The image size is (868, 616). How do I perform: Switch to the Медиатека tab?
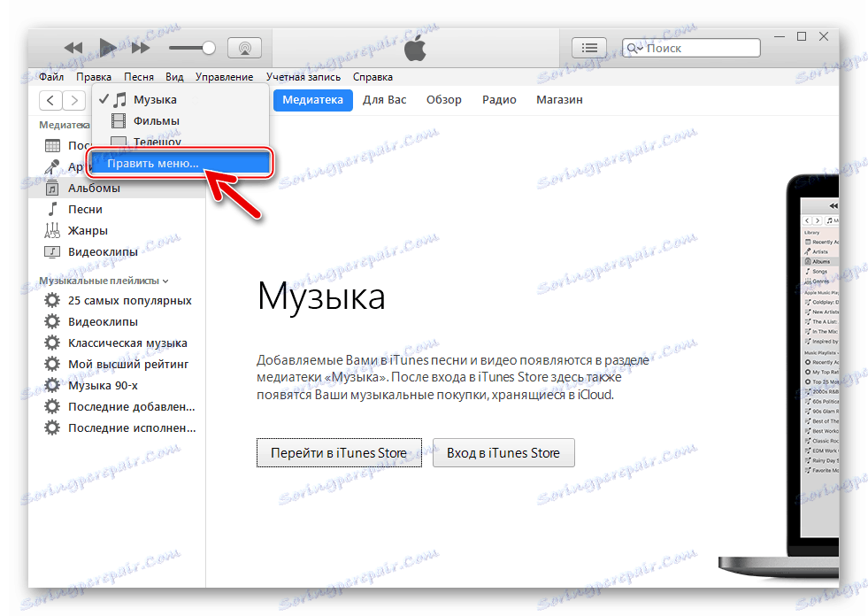[x=312, y=100]
